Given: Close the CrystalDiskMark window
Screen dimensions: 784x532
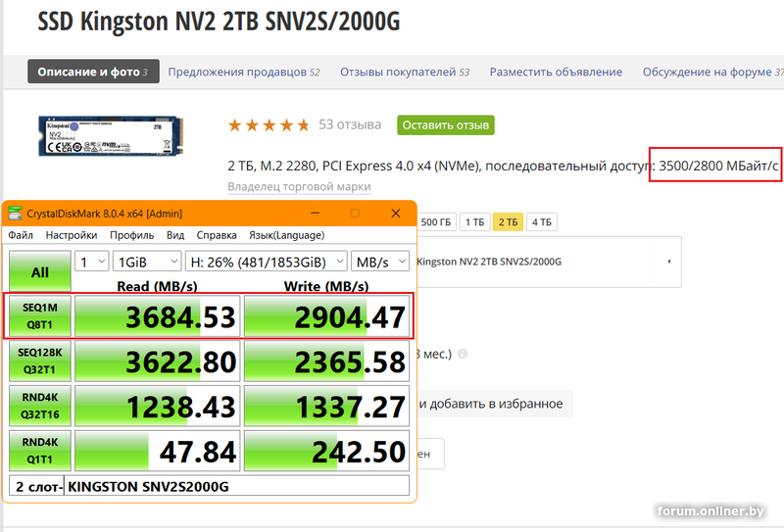Looking at the screenshot, I should point(396,213).
